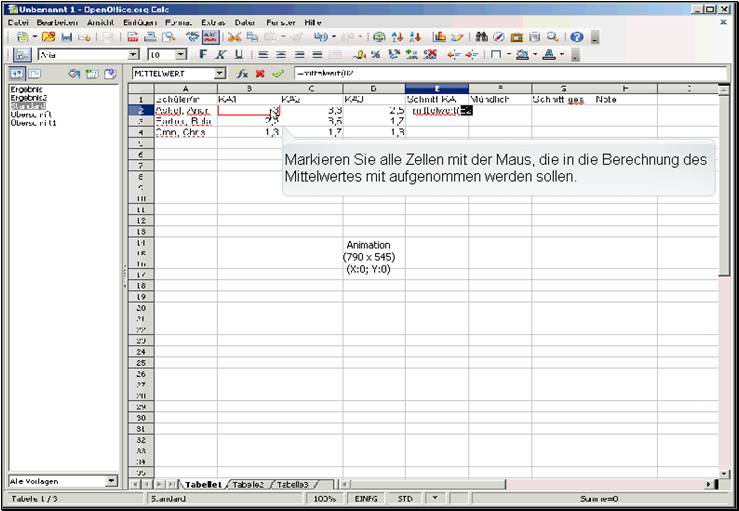Open the Einfügen menu

pos(139,21)
